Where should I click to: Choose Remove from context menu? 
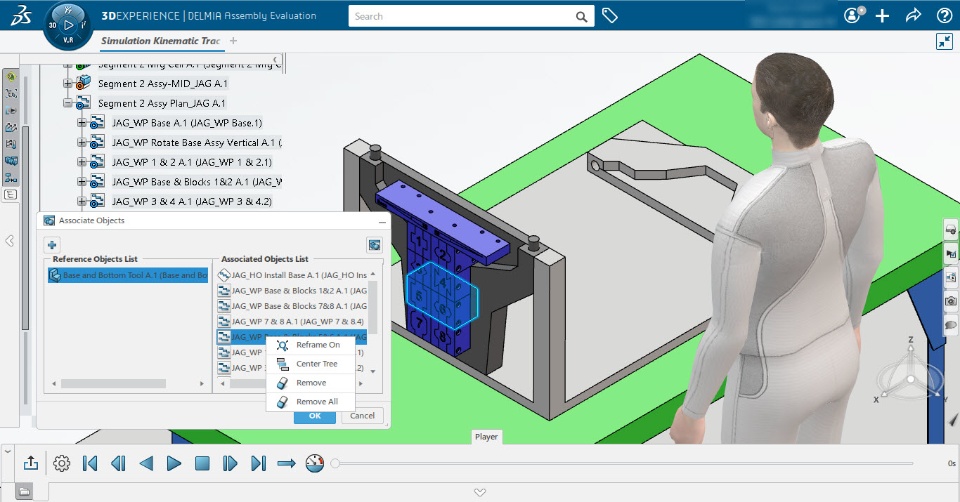(310, 383)
